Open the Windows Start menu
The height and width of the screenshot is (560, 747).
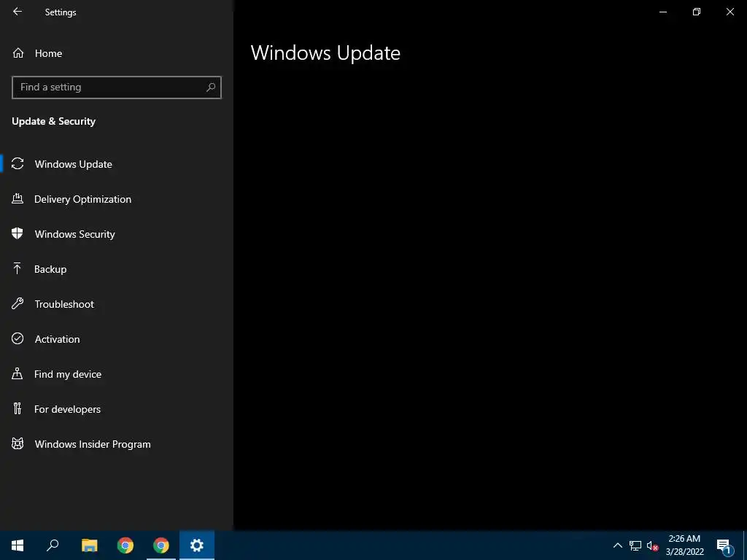point(18,545)
